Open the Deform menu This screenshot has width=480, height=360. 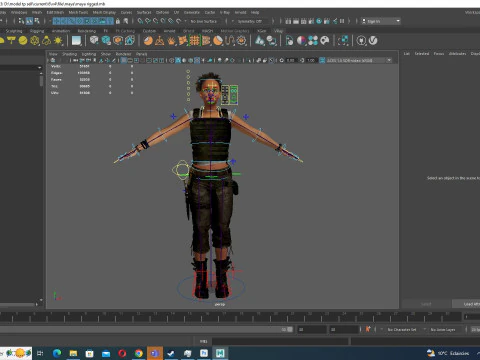(162, 12)
